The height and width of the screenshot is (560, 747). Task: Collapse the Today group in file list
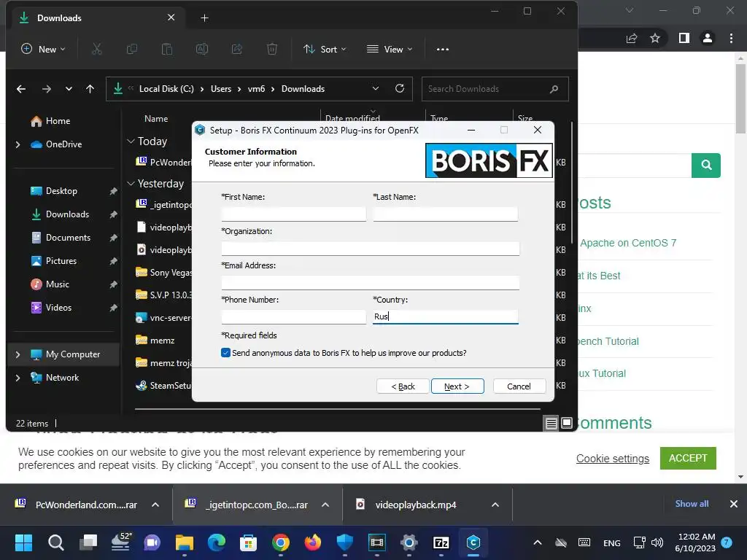(131, 141)
